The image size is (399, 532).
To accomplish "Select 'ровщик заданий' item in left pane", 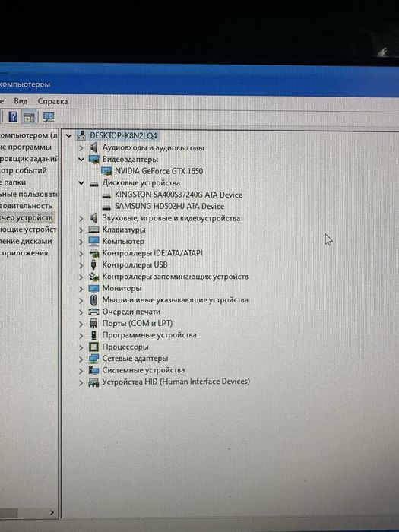I will pos(29,158).
